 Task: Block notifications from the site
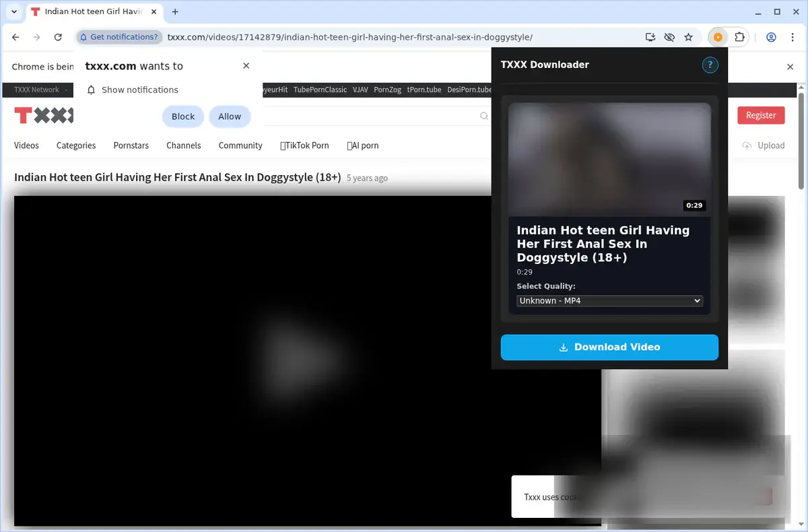point(183,117)
